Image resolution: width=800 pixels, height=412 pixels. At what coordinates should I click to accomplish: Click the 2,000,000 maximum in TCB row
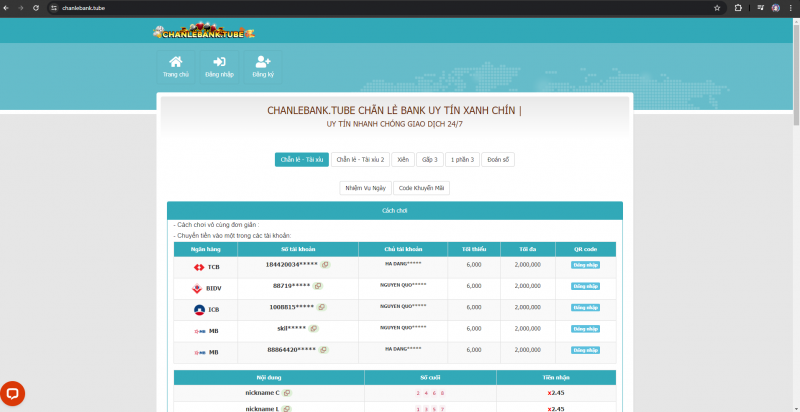click(x=528, y=265)
